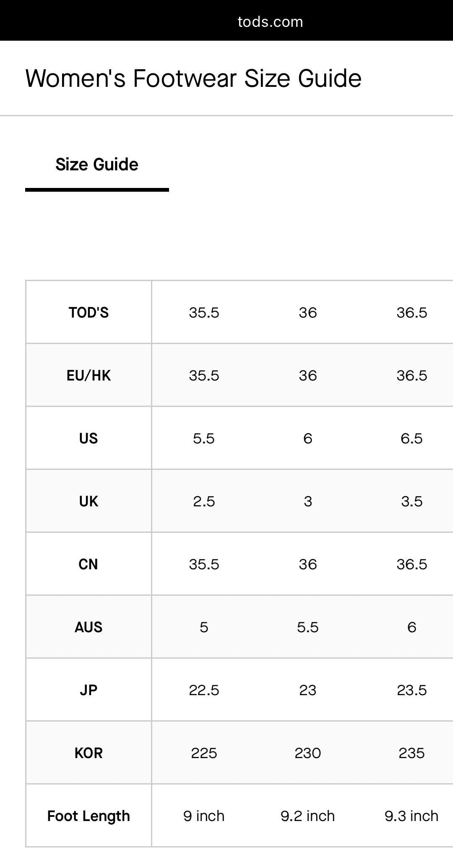The image size is (453, 868).
Task: Click the US row header
Action: click(89, 438)
